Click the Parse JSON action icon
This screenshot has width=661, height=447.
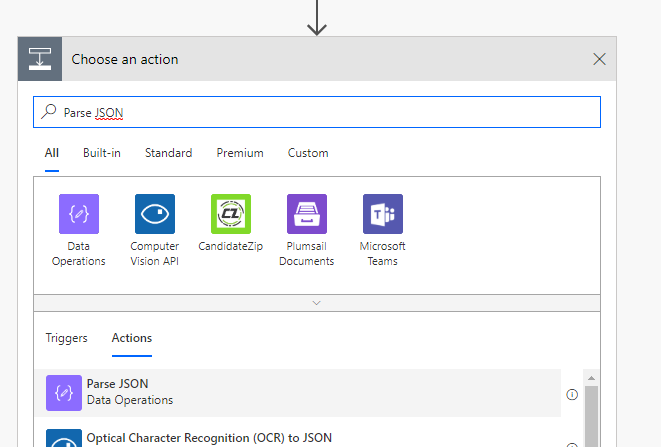pos(64,393)
